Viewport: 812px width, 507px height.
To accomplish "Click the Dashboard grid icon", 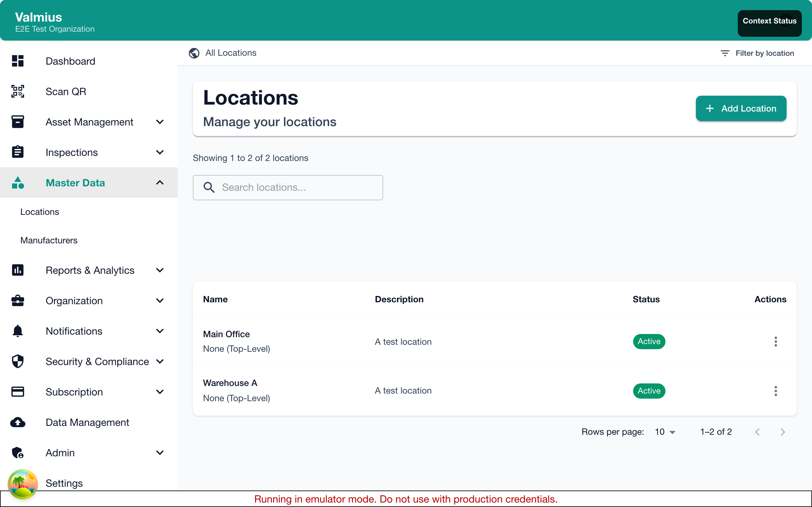I will [17, 61].
